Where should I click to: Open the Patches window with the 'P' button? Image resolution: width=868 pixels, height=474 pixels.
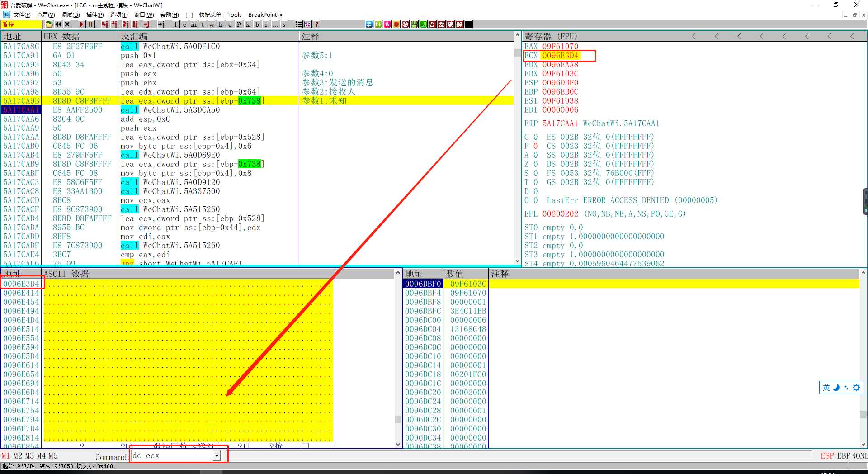pyautogui.click(x=239, y=24)
